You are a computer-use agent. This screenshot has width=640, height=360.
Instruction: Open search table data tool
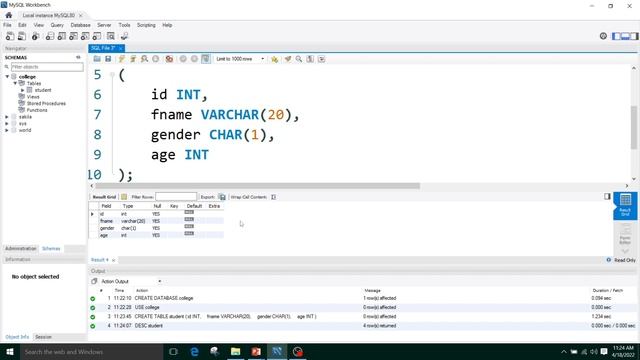tap(111, 36)
